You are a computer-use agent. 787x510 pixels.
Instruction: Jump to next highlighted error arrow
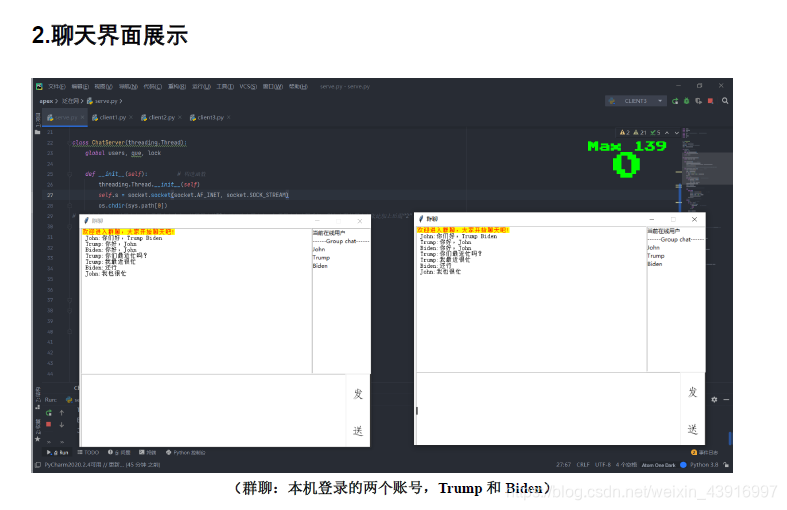pos(677,133)
